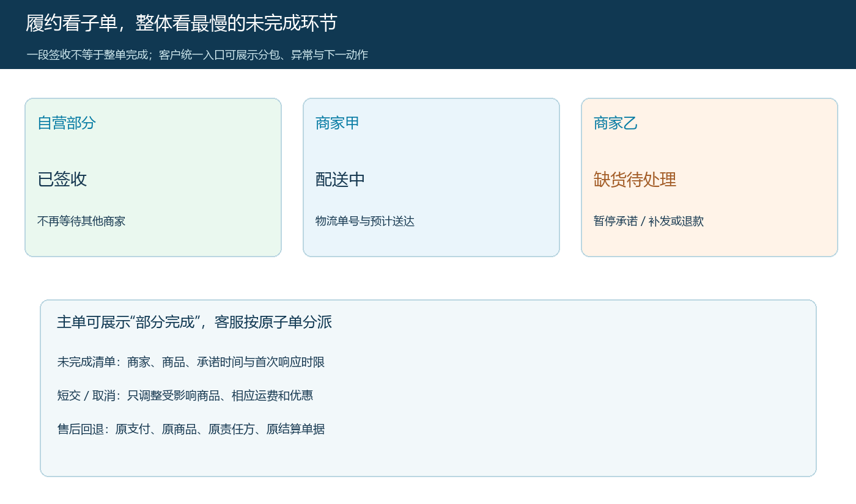This screenshot has height=504, width=856.
Task: Click the line 物流单号与预计送达
Action: 365,221
